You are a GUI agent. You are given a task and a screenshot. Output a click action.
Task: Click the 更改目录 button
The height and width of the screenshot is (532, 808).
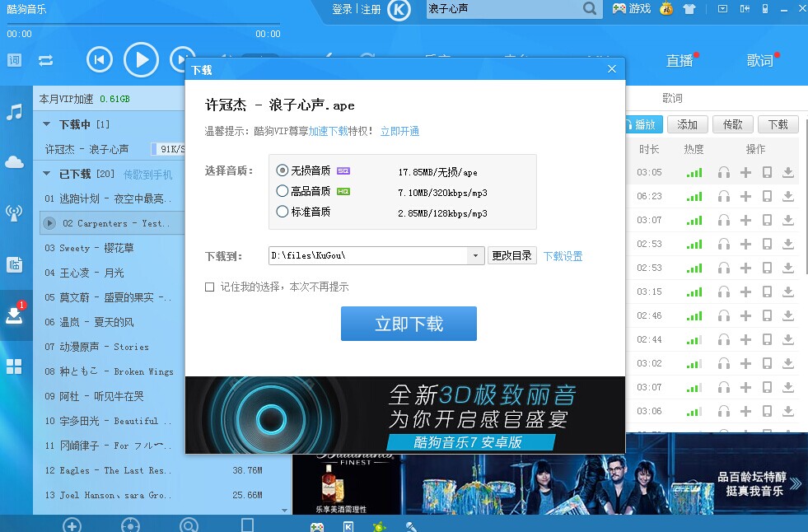pyautogui.click(x=511, y=255)
